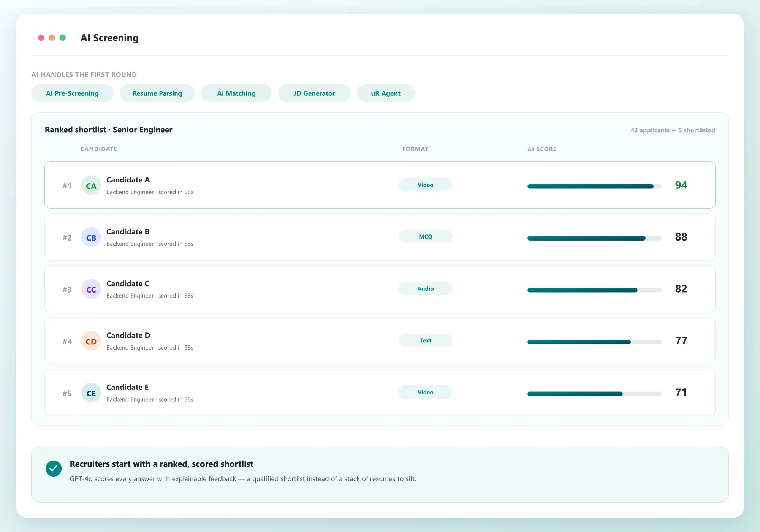Click the #1 rank label
The image size is (760, 532).
point(67,186)
